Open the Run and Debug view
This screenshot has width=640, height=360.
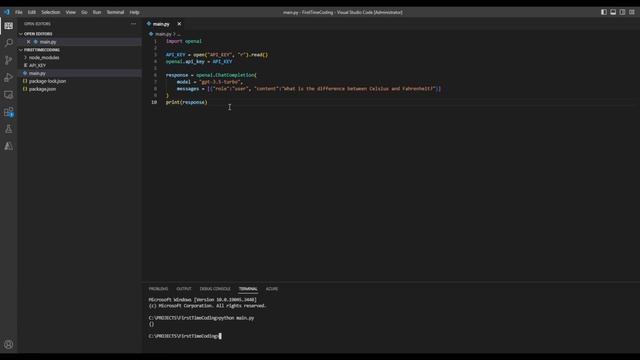tap(9, 77)
